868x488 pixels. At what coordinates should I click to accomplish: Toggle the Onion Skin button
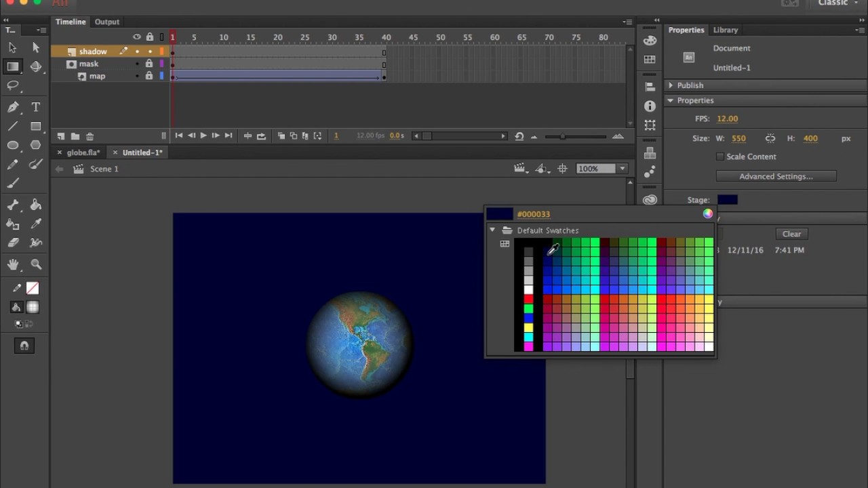point(281,136)
